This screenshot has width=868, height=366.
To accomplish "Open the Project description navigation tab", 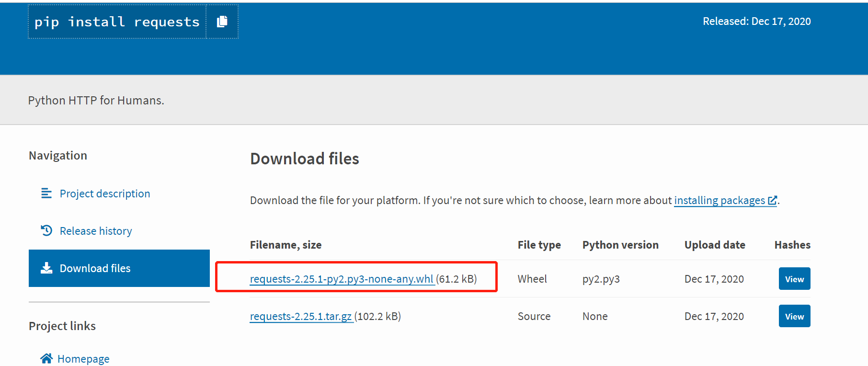I will point(104,194).
